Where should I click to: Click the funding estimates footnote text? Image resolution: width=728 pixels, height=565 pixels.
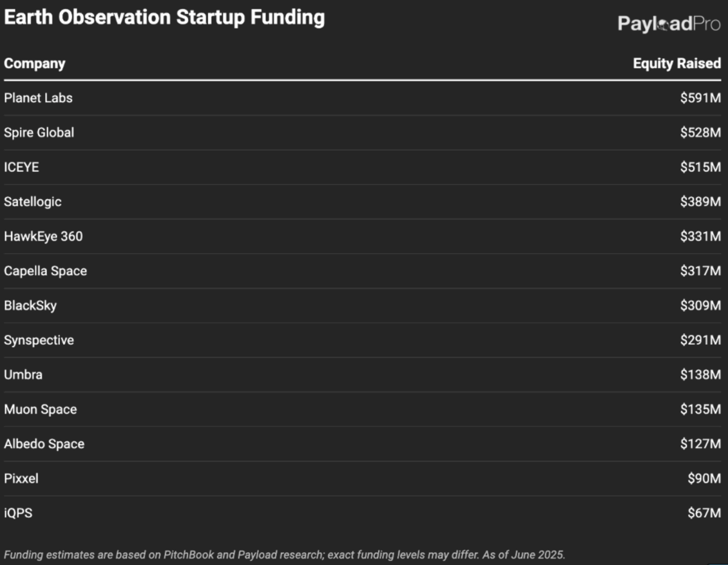coord(285,555)
